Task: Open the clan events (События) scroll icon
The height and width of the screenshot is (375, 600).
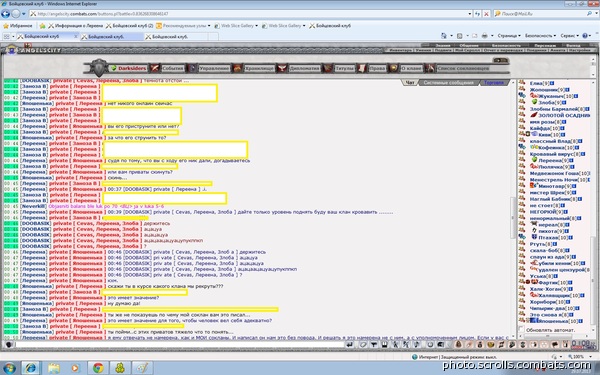Action: (x=155, y=68)
